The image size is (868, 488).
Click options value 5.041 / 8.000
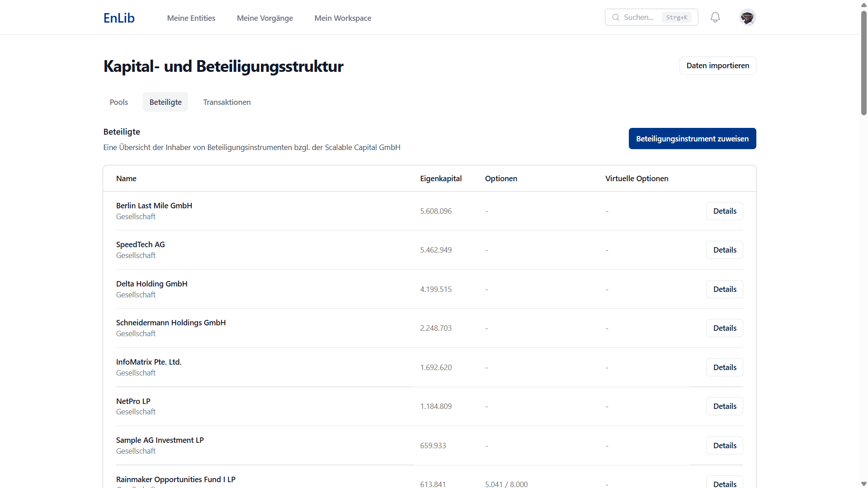click(x=506, y=484)
